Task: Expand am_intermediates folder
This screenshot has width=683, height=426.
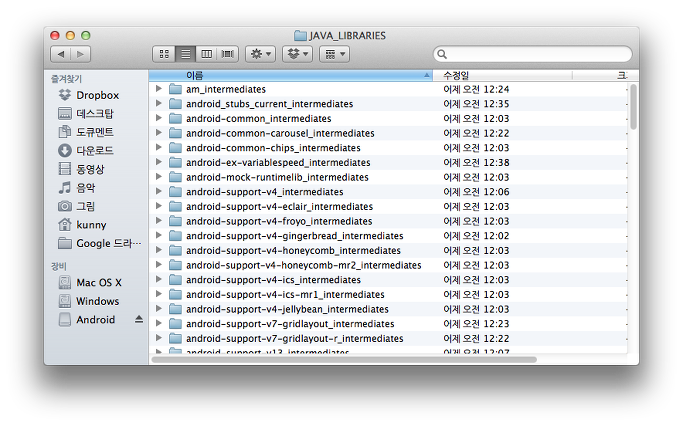Action: coord(159,89)
